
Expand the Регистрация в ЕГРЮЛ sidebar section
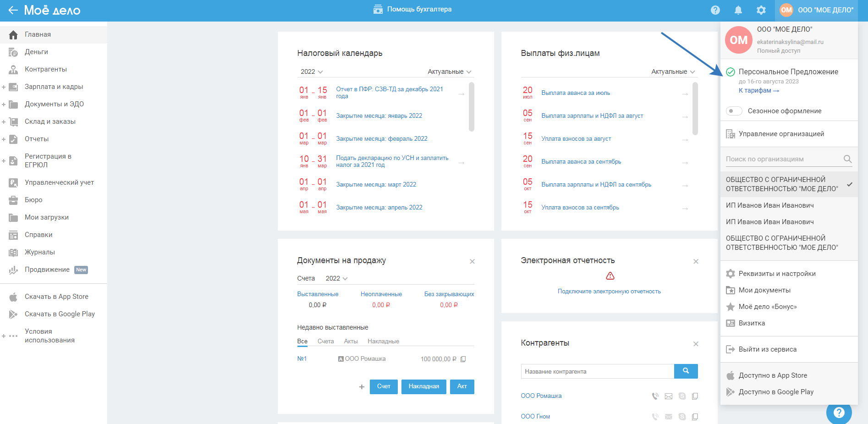click(4, 161)
